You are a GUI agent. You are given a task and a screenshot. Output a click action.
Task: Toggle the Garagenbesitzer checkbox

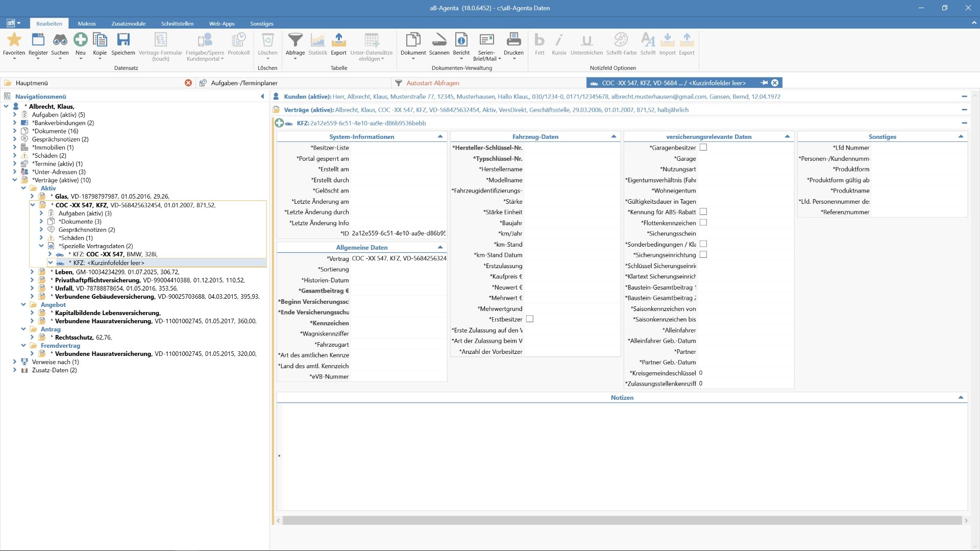(703, 148)
